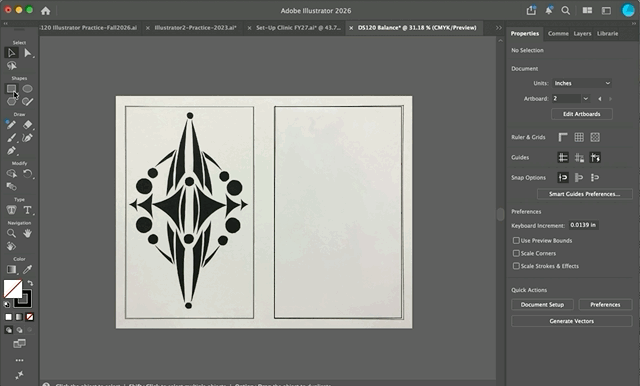
Task: Enable Scale Corners checkbox
Action: (x=516, y=253)
